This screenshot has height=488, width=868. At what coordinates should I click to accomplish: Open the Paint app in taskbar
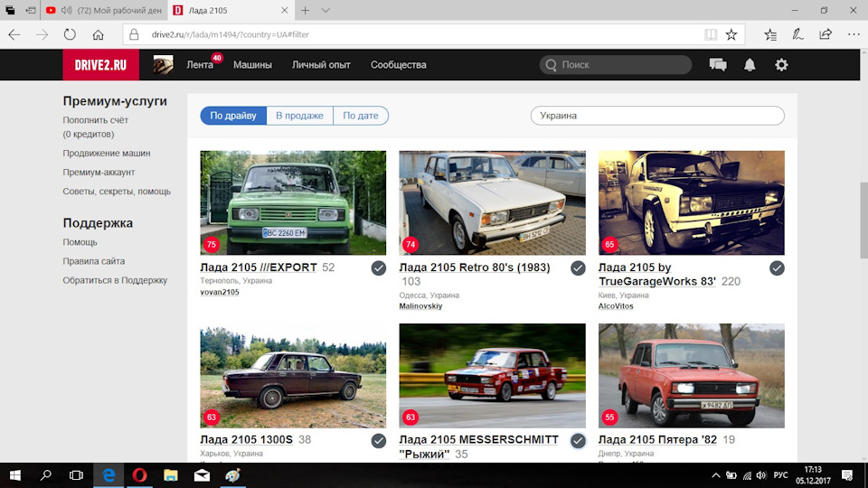(x=232, y=475)
